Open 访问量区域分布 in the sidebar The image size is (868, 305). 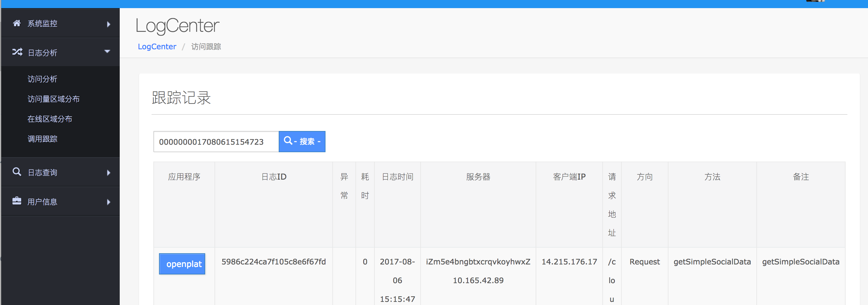coord(54,99)
